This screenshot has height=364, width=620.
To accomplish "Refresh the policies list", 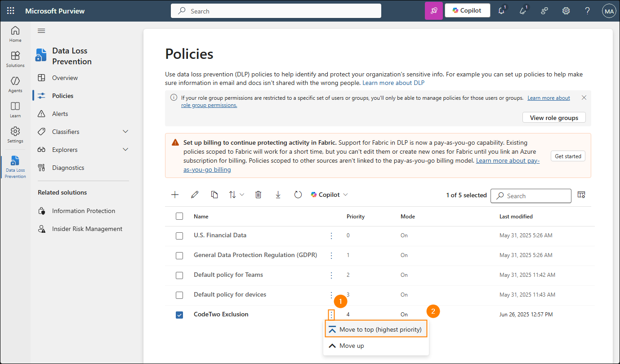I will (x=298, y=195).
